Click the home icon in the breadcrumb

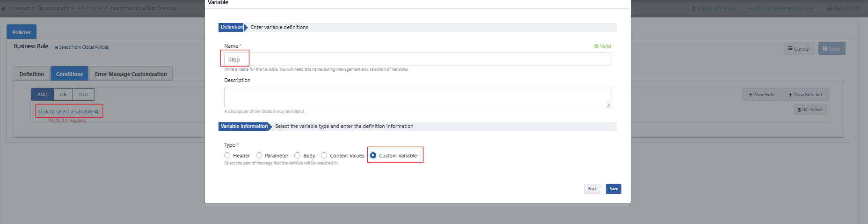pyautogui.click(x=3, y=8)
